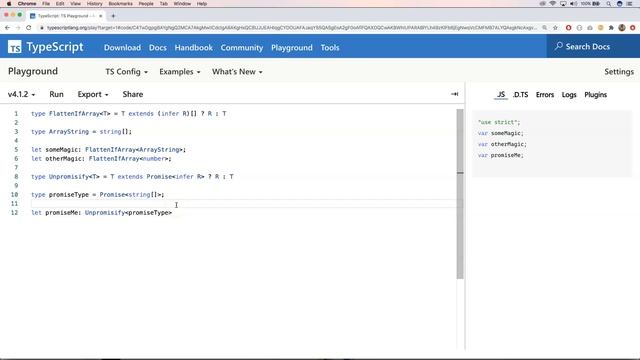Open the Apple menu
The height and width of the screenshot is (360, 640).
(x=9, y=4)
